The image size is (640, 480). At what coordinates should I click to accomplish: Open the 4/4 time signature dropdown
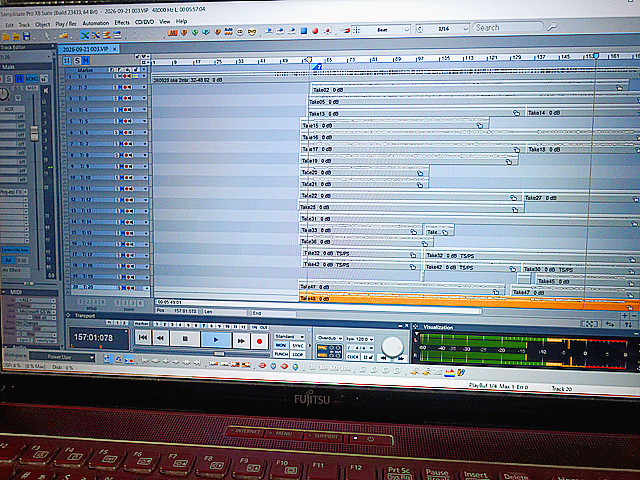pos(360,348)
